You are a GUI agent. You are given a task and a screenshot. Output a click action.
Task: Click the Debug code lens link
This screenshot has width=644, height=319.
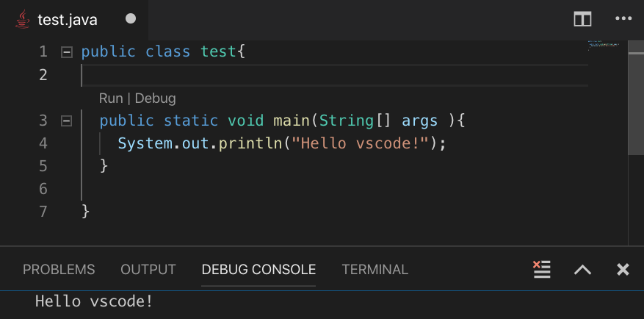155,98
